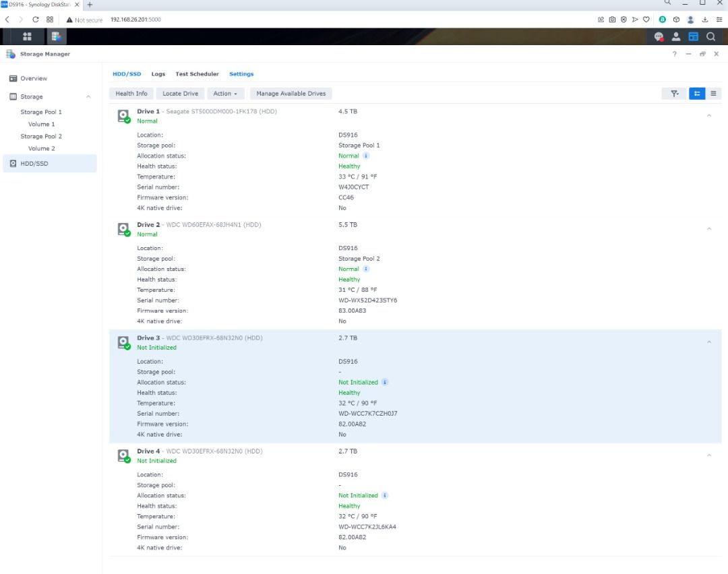The width and height of the screenshot is (728, 574).
Task: Open the browser downloads icon
Action: coord(705,20)
